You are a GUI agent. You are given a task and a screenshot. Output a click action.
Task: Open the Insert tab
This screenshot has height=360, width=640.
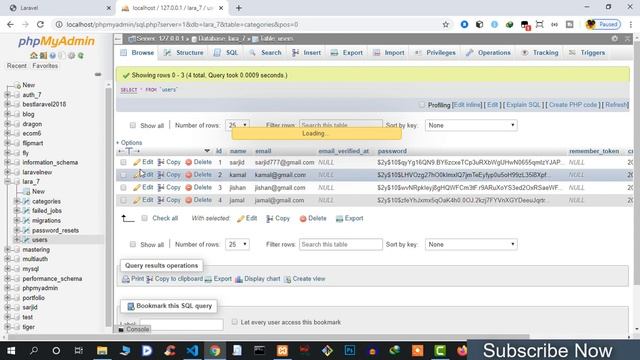point(306,53)
